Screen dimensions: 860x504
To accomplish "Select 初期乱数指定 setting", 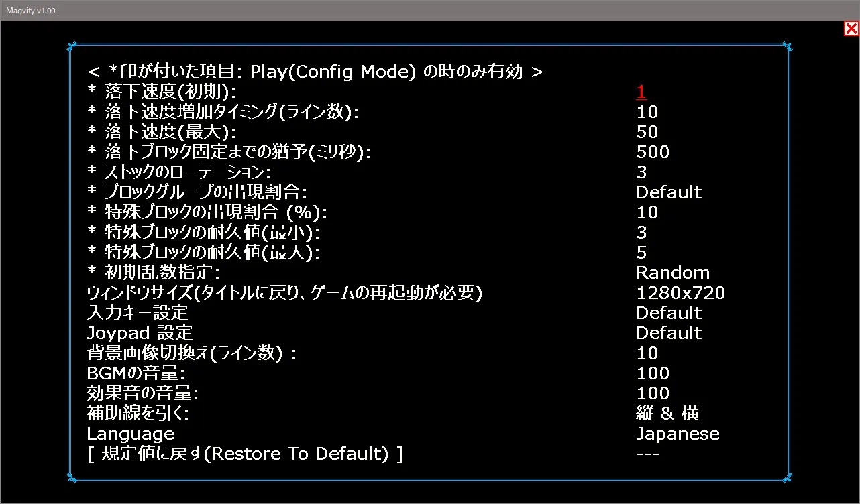I will pyautogui.click(x=154, y=273).
